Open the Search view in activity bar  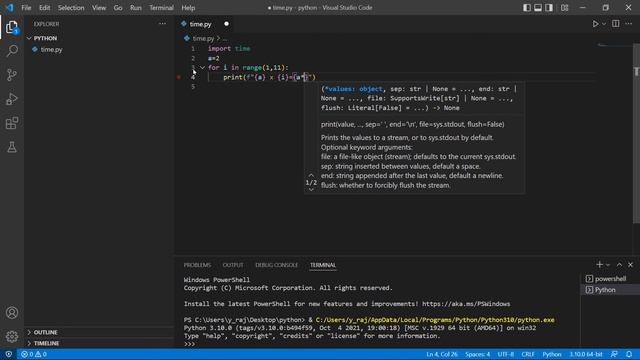(x=12, y=51)
